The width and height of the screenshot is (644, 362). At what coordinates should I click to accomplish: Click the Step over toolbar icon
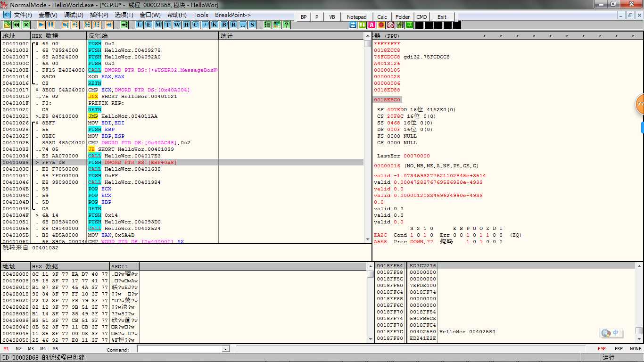pos(75,25)
